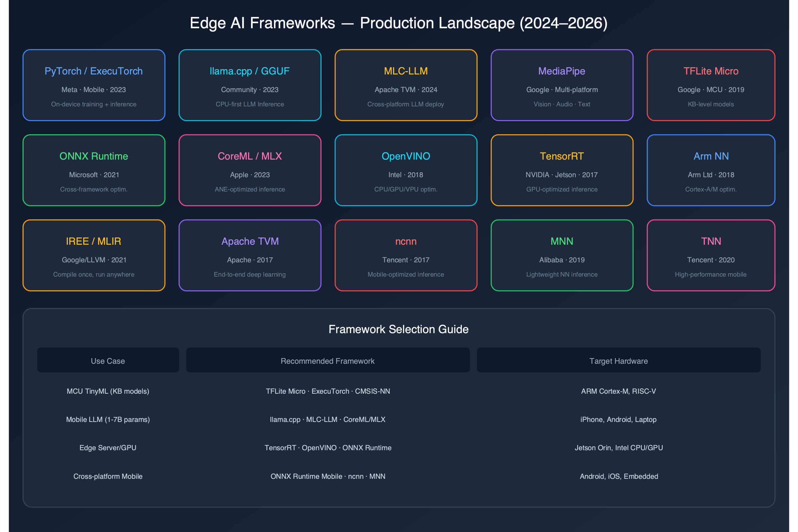Select 'TFLite Micro · ExecuTorch · CMSIS-NN' cell

[x=328, y=391]
